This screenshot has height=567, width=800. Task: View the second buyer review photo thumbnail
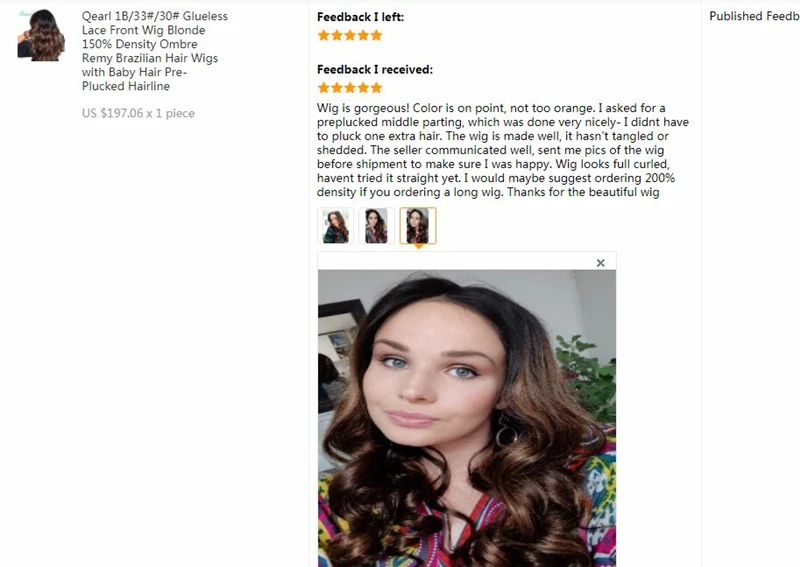tap(377, 226)
